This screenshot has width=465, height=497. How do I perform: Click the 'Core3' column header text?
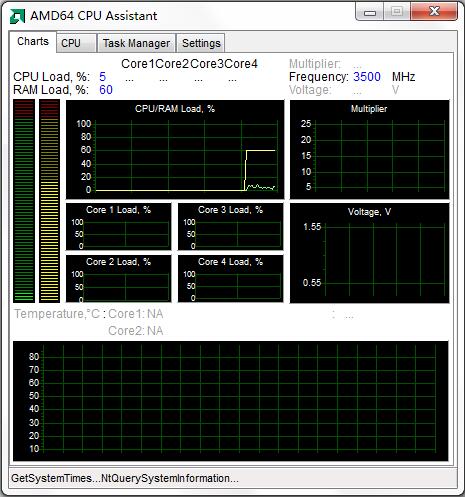pos(207,64)
